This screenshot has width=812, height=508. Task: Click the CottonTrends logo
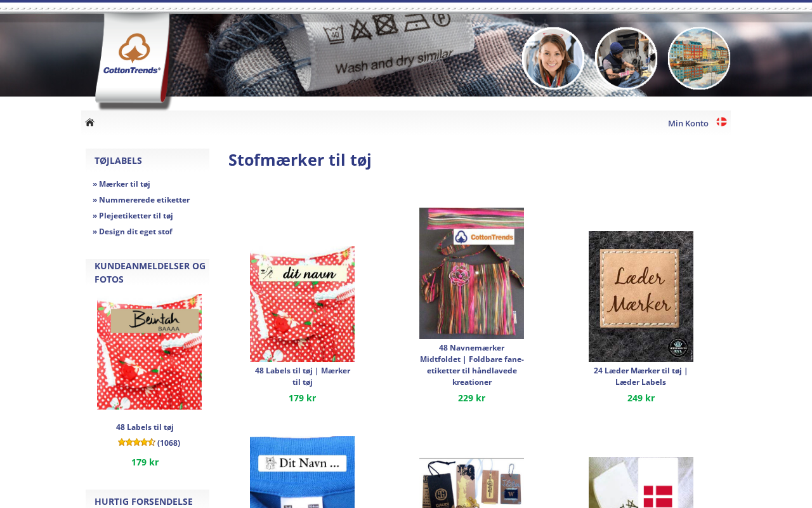coord(133,55)
